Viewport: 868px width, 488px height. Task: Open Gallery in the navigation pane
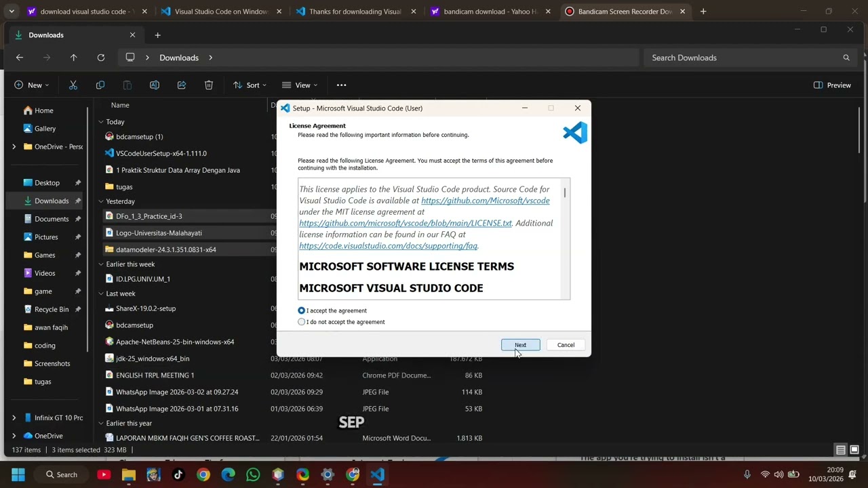click(x=46, y=129)
